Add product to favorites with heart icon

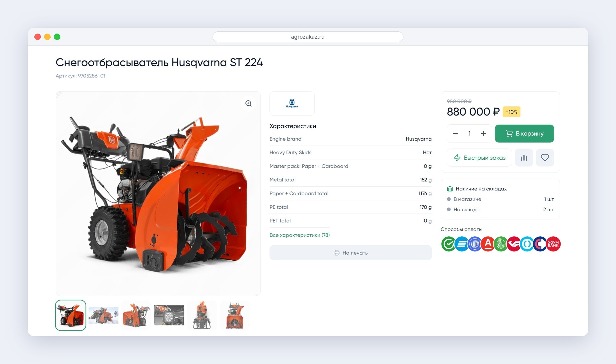point(545,158)
